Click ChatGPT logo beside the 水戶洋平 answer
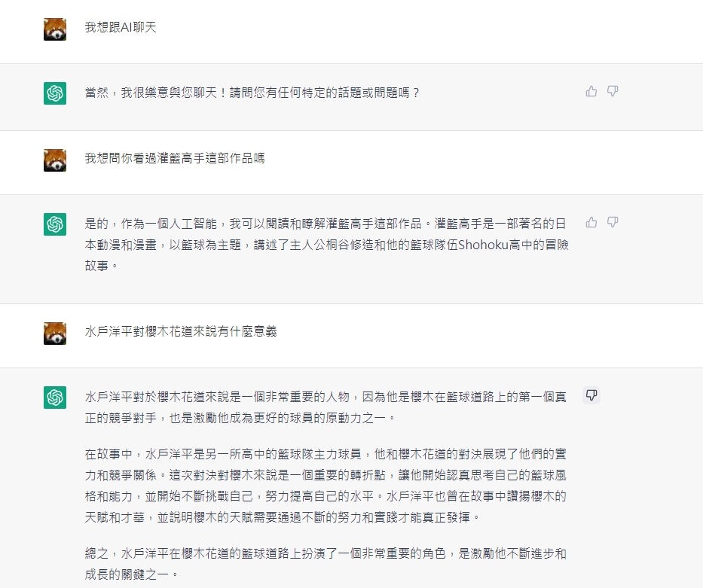Screen dimensions: 703x588 click(55, 398)
